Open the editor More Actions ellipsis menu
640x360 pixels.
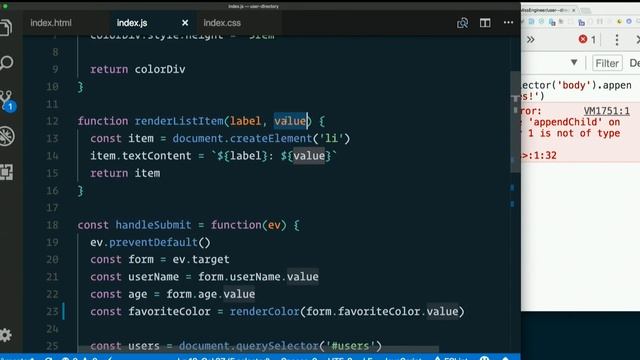[x=508, y=22]
